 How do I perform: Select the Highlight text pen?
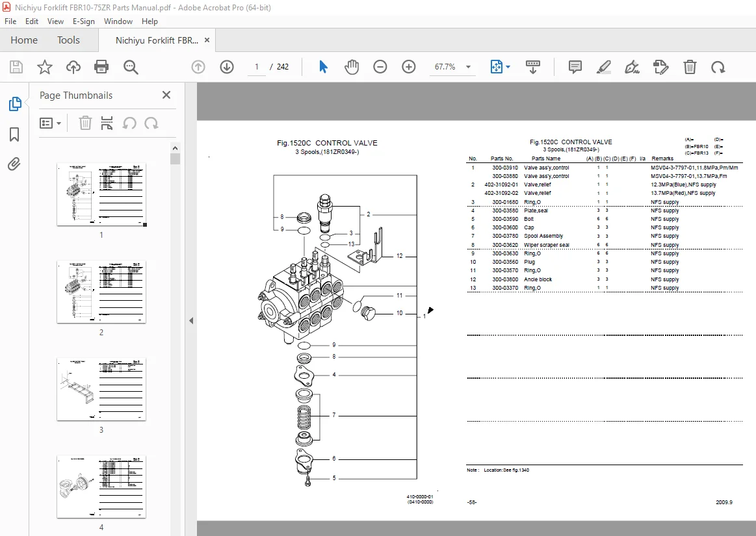tap(604, 67)
